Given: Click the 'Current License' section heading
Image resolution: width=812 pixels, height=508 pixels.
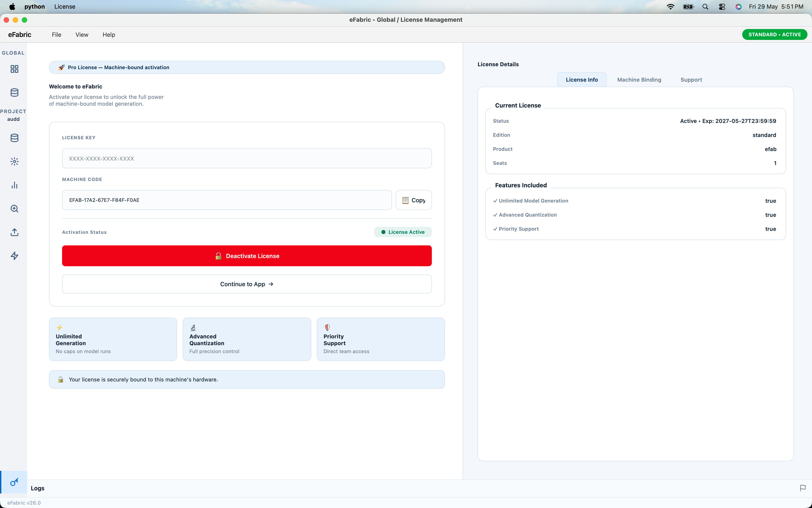Looking at the screenshot, I should pyautogui.click(x=518, y=105).
